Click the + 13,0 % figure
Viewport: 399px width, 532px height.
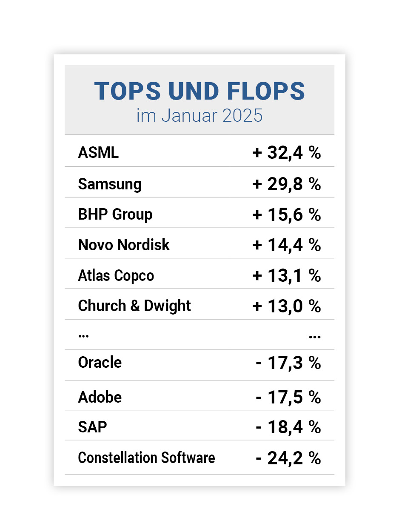point(286,306)
